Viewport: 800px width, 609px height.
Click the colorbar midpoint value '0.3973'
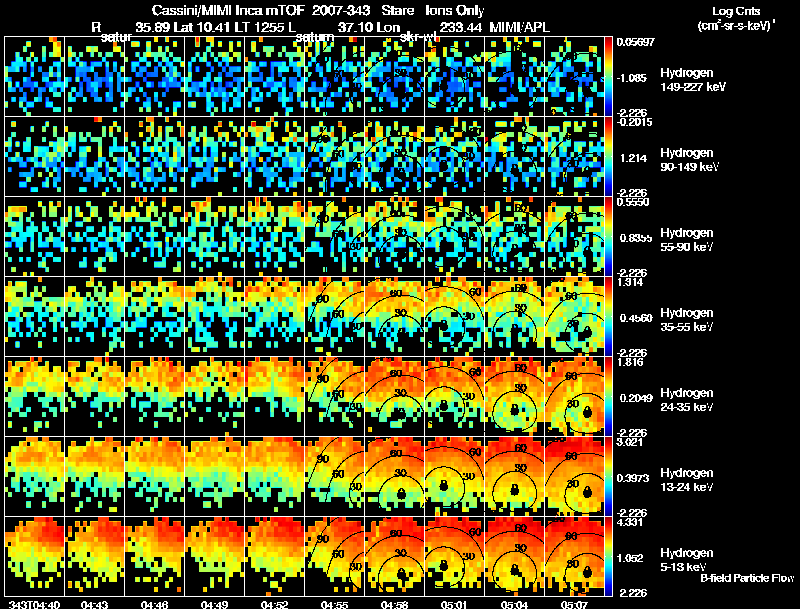(633, 478)
